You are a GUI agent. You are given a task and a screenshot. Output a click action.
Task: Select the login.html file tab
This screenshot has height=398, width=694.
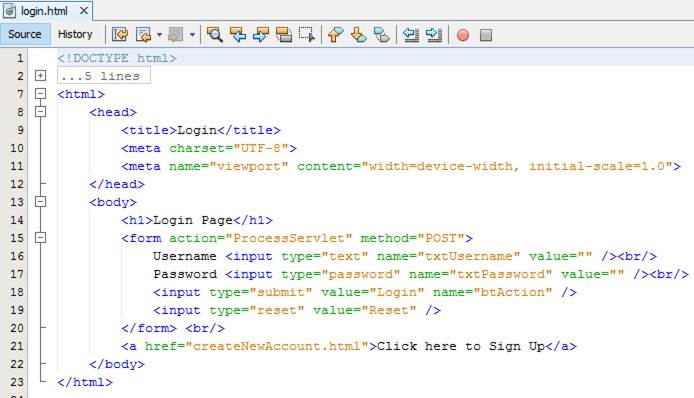coord(46,11)
